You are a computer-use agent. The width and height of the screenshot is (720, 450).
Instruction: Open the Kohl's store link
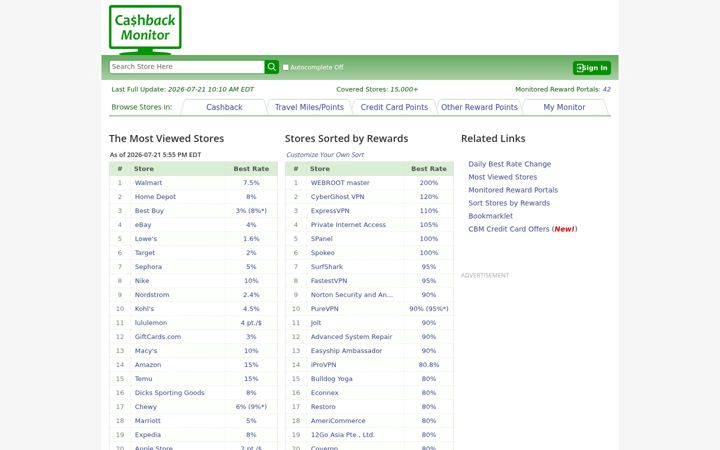pos(144,309)
